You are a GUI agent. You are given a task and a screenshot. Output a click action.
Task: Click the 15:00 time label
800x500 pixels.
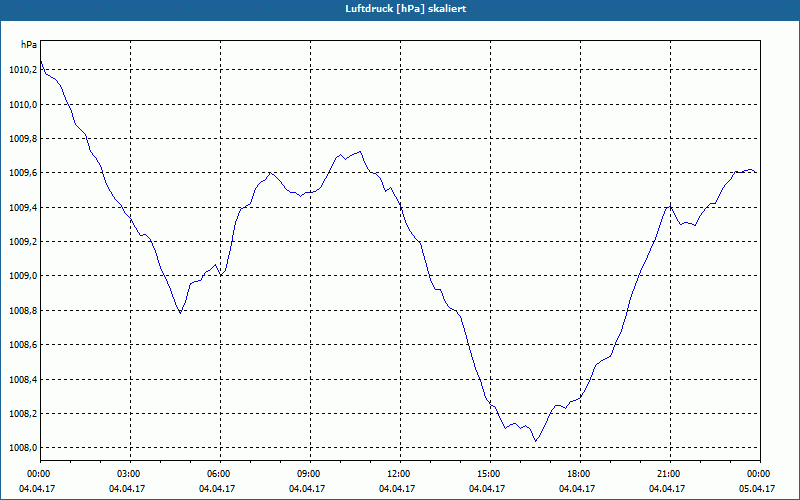pyautogui.click(x=490, y=474)
